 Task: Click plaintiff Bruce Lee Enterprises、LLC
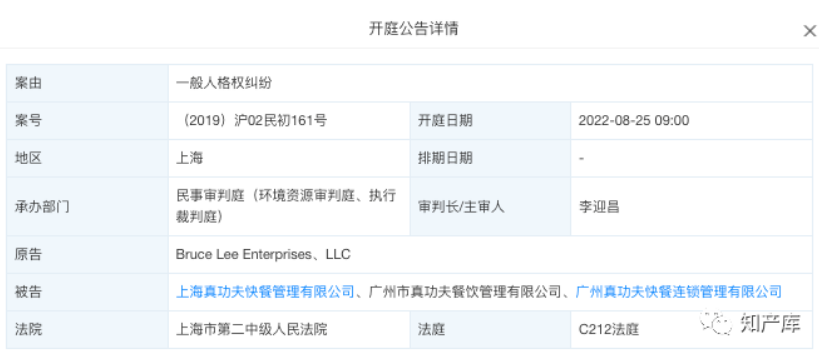click(x=263, y=254)
